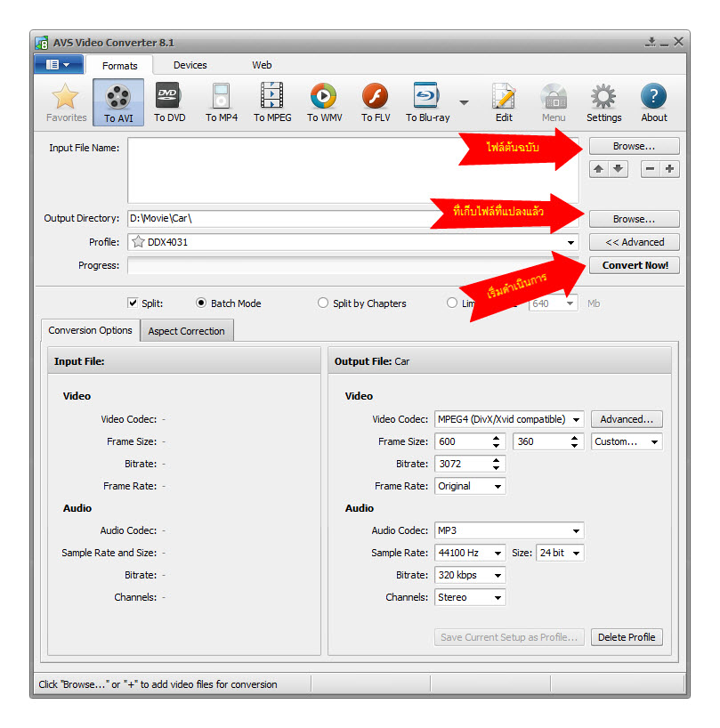This screenshot has width=720, height=728.
Task: Select the To DVD format icon
Action: (169, 102)
